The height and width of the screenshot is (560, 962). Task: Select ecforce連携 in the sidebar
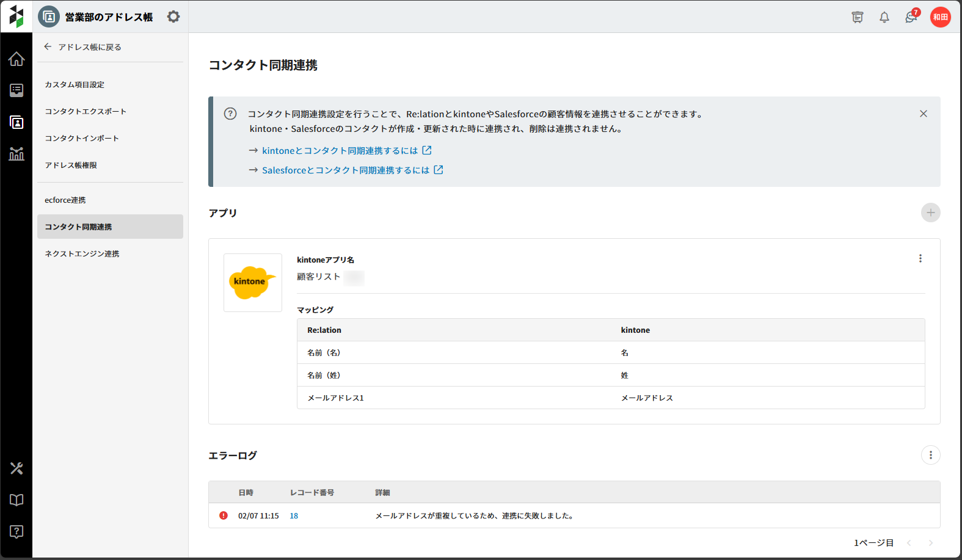coord(65,200)
